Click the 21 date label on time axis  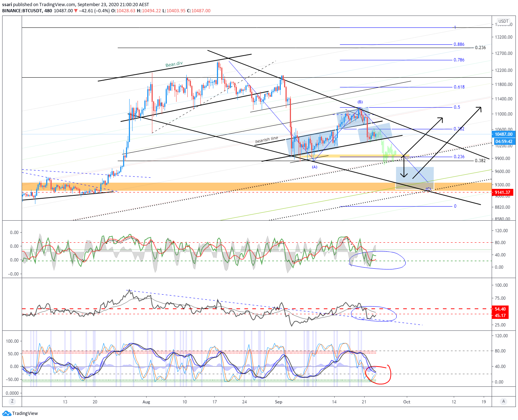pos(364,402)
